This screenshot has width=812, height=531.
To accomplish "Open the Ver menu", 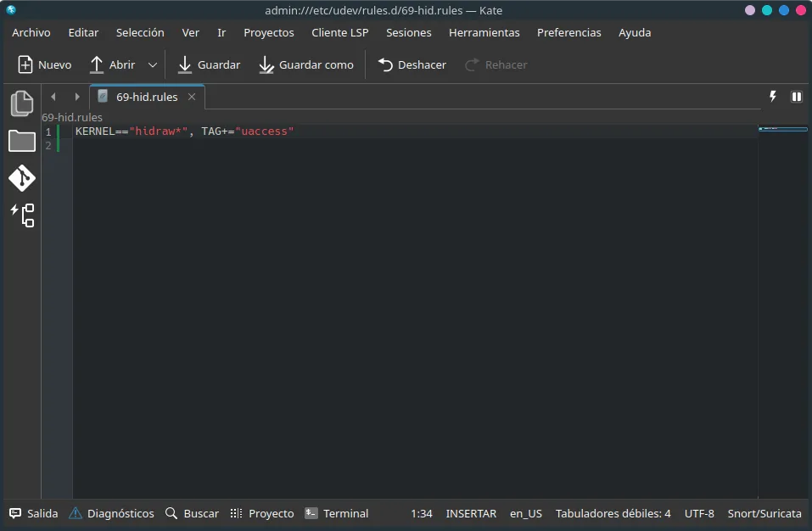I will (191, 32).
